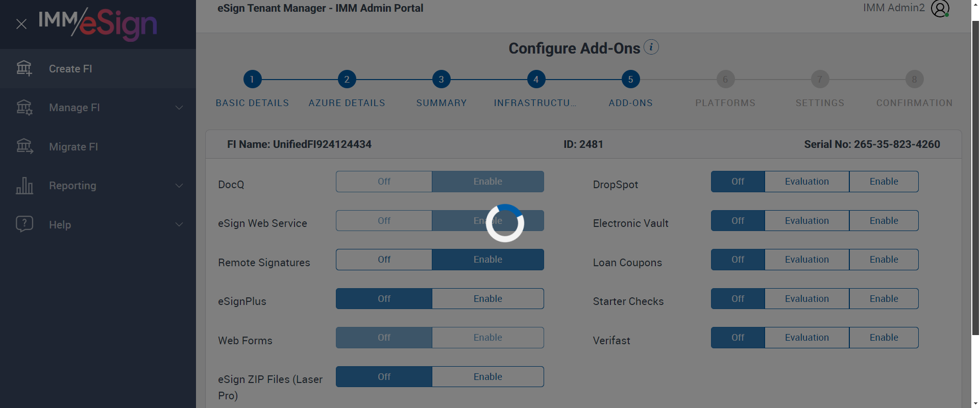Screen dimensions: 980x408
Task: Show Configure Add-Ons info tooltip icon
Action: point(651,47)
